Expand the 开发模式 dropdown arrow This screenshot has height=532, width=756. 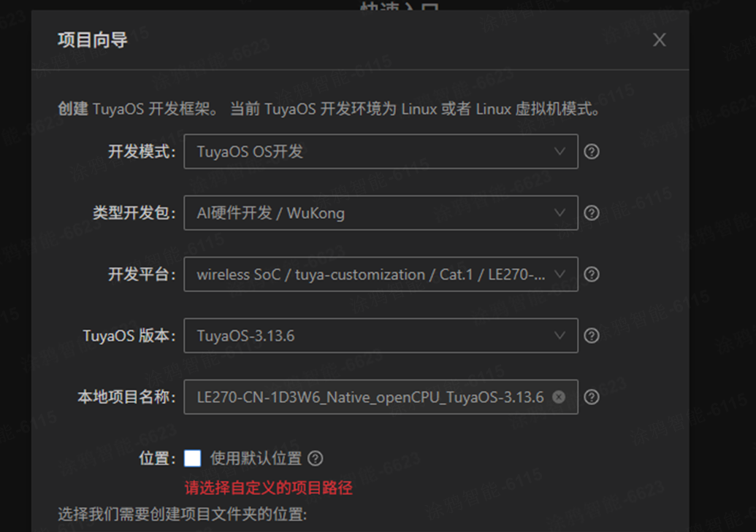point(560,151)
